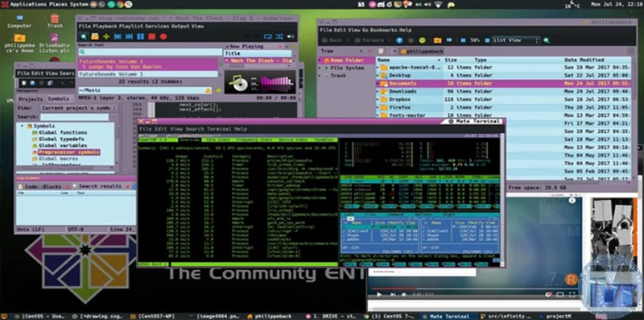Click the philippeback path button
Viewport: 644px width, 320px height.
point(422,52)
